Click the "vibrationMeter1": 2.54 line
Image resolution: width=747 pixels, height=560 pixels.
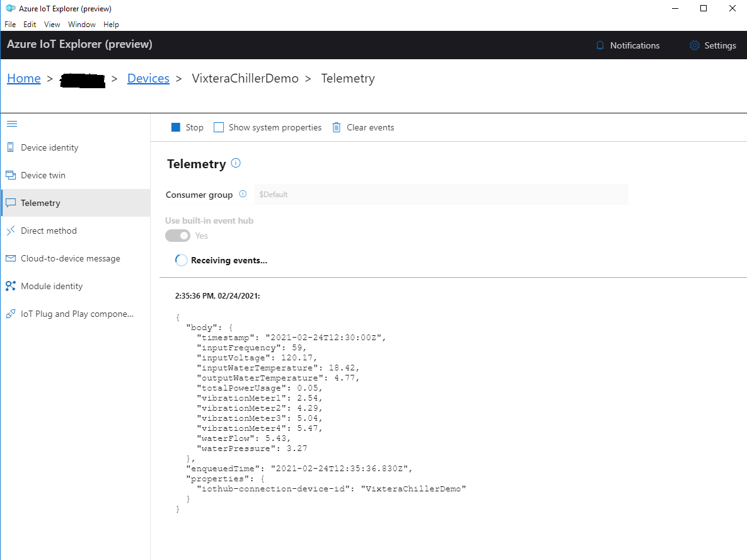[x=259, y=397]
